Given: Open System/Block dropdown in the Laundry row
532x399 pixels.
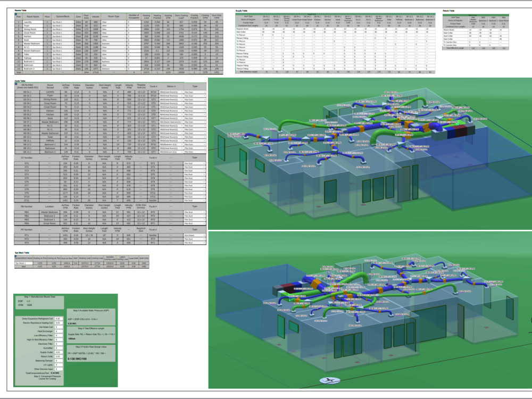Looking at the screenshot, I should click(x=62, y=22).
